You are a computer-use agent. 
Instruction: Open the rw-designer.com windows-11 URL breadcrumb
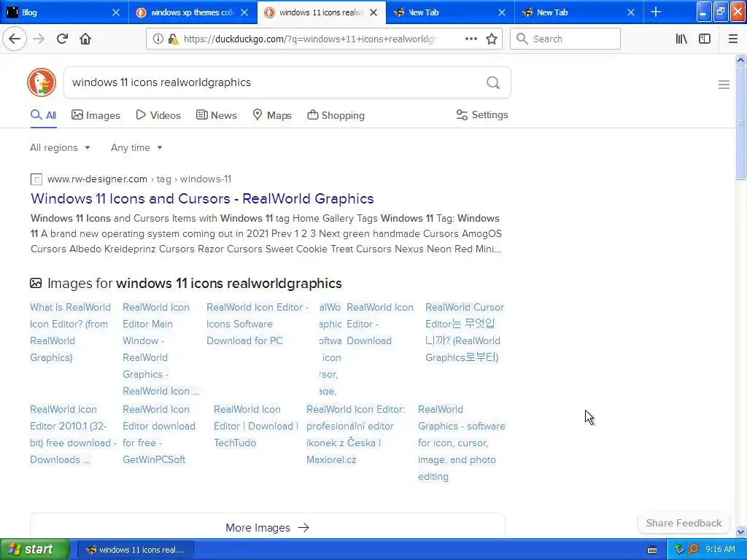139,179
